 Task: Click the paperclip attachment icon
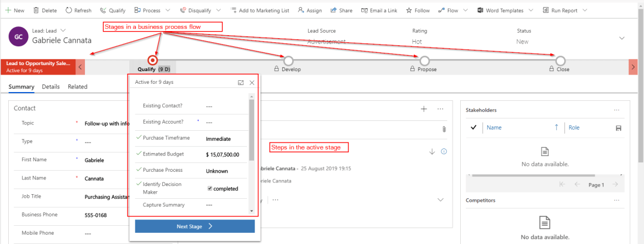444,128
